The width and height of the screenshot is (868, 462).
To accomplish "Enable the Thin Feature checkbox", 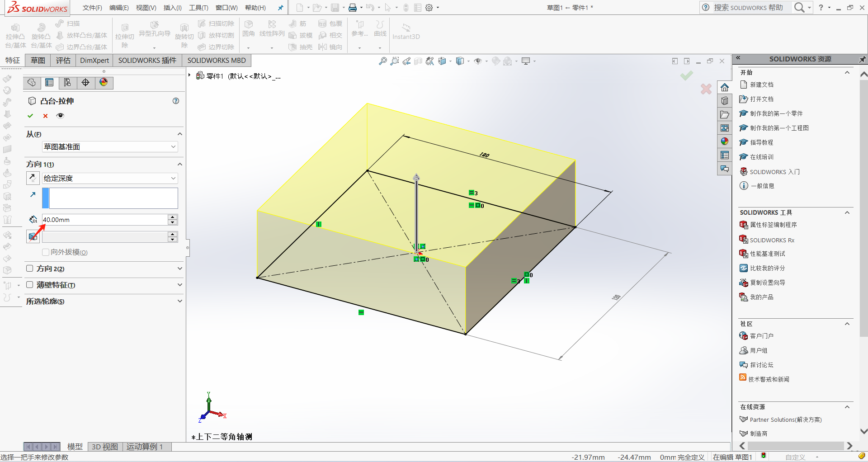I will (x=30, y=285).
